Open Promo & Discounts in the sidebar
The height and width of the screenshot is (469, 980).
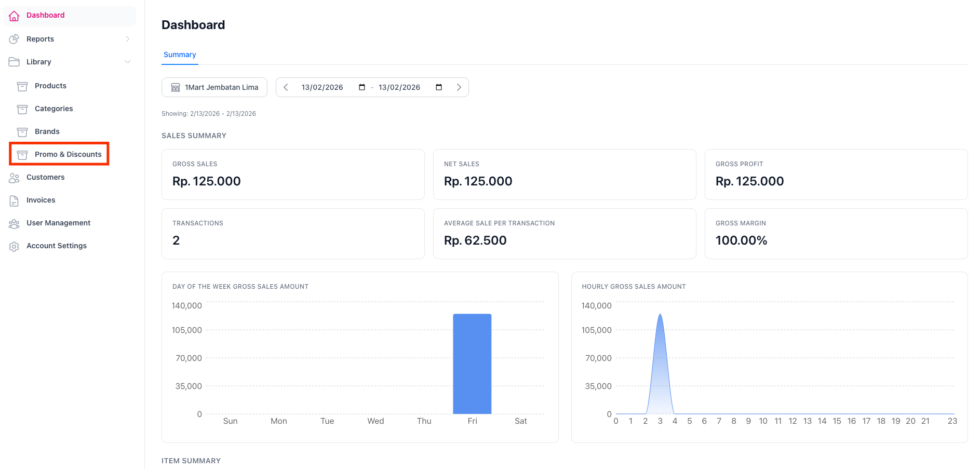tap(68, 154)
